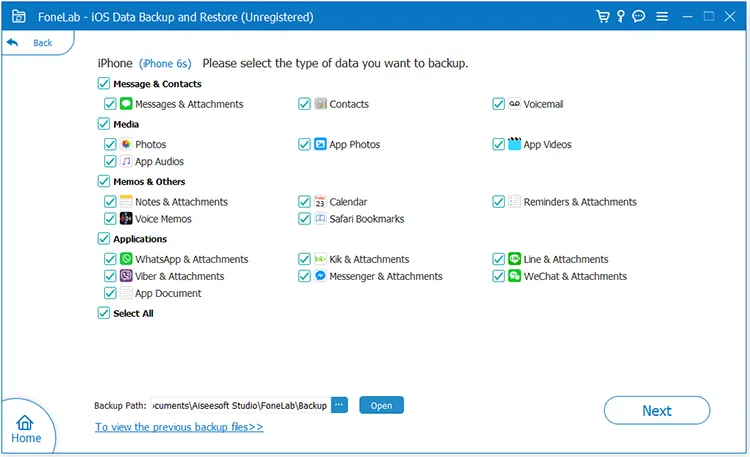Uncheck the Applications group checkbox
This screenshot has height=457, width=750.
click(x=104, y=238)
